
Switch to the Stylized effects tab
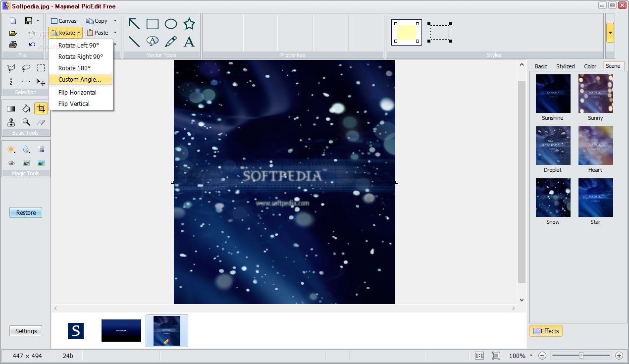point(565,66)
